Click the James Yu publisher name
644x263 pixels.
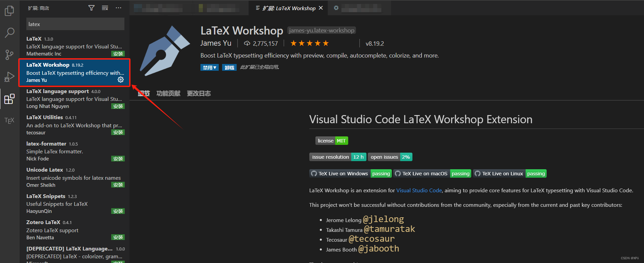pos(216,43)
